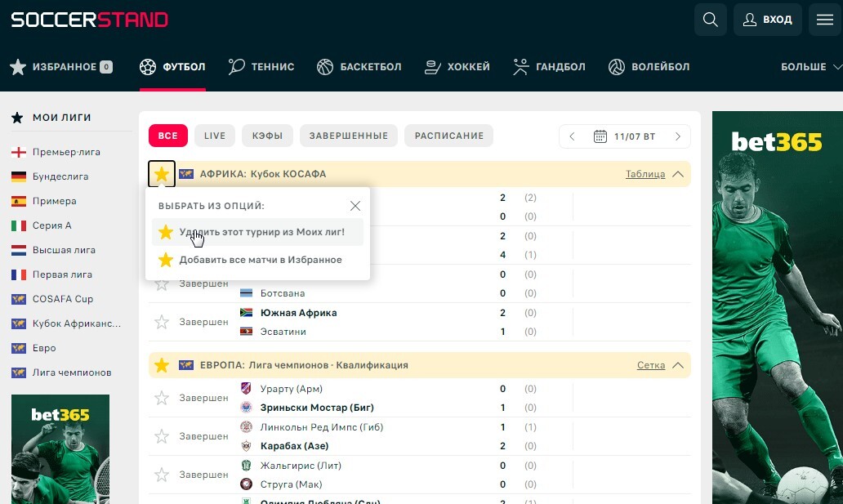
Task: Collapse the Champions League qualification section
Action: coord(677,365)
